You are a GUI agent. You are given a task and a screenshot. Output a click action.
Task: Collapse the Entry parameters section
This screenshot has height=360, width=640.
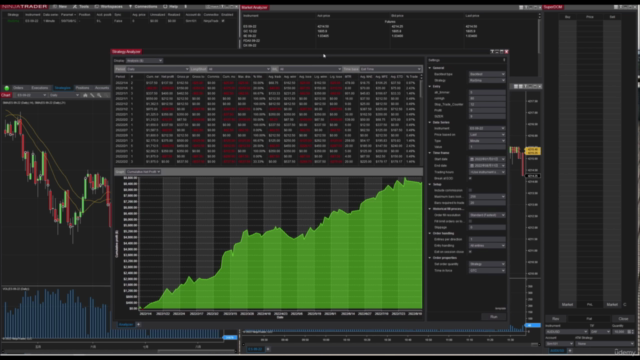click(x=430, y=87)
